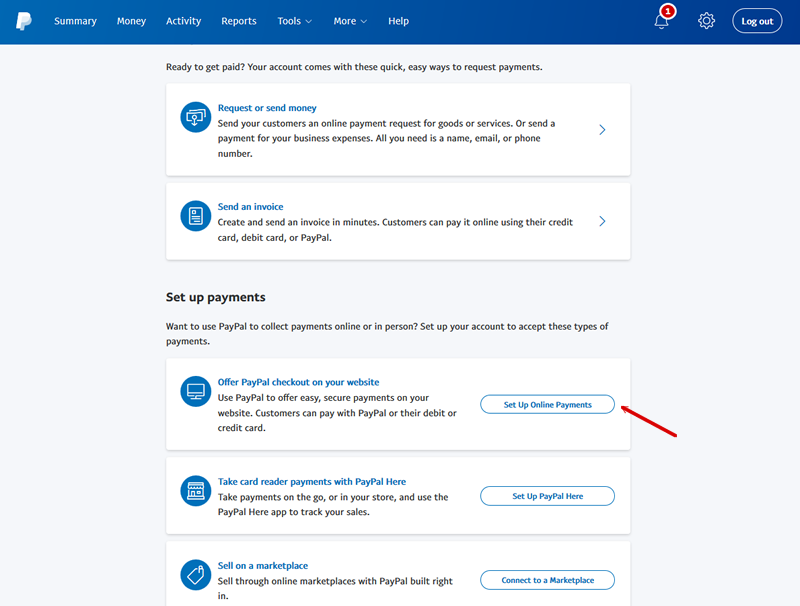Image resolution: width=800 pixels, height=606 pixels.
Task: Click the PayPal logo icon
Action: pos(23,21)
